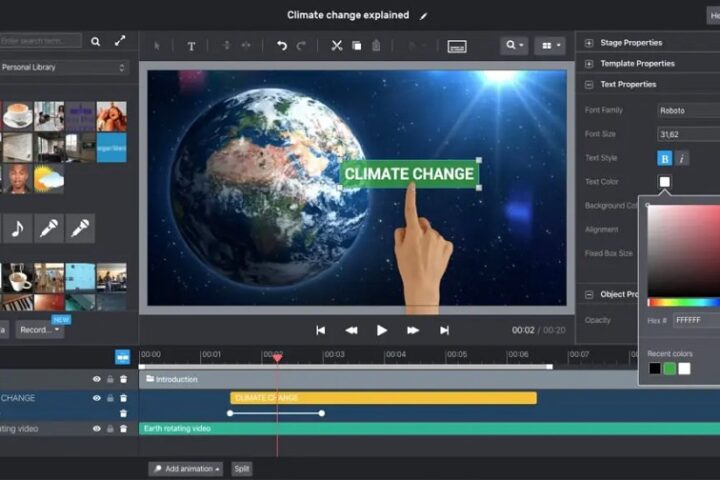Click the library search term field

[40, 41]
